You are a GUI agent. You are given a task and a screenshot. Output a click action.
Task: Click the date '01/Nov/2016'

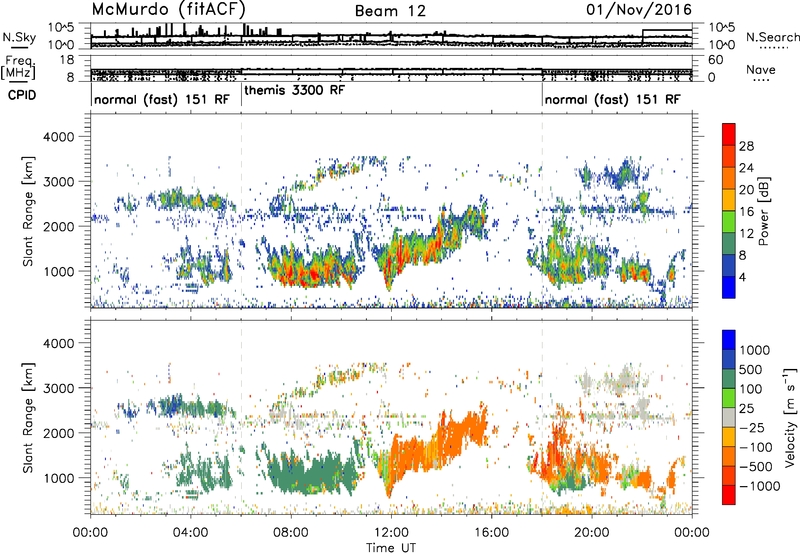click(639, 9)
